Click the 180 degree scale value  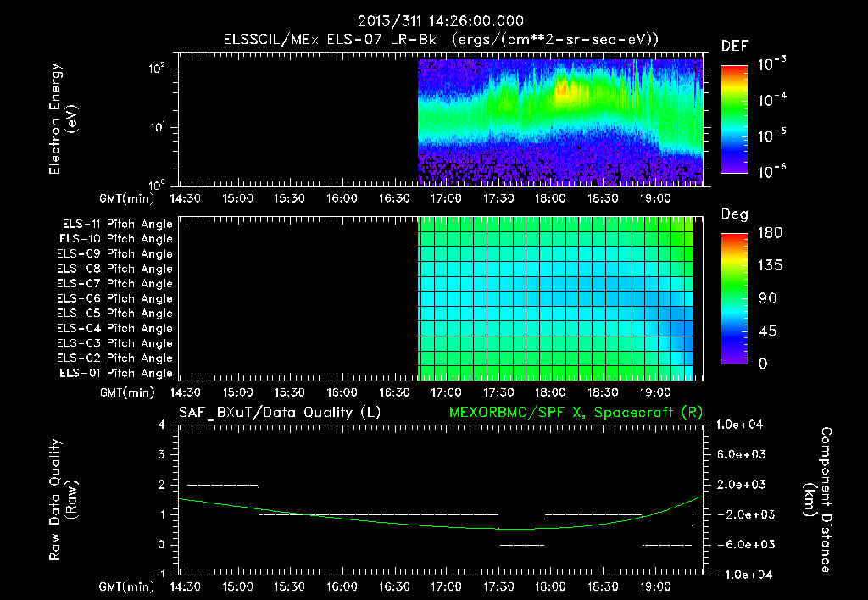(770, 233)
